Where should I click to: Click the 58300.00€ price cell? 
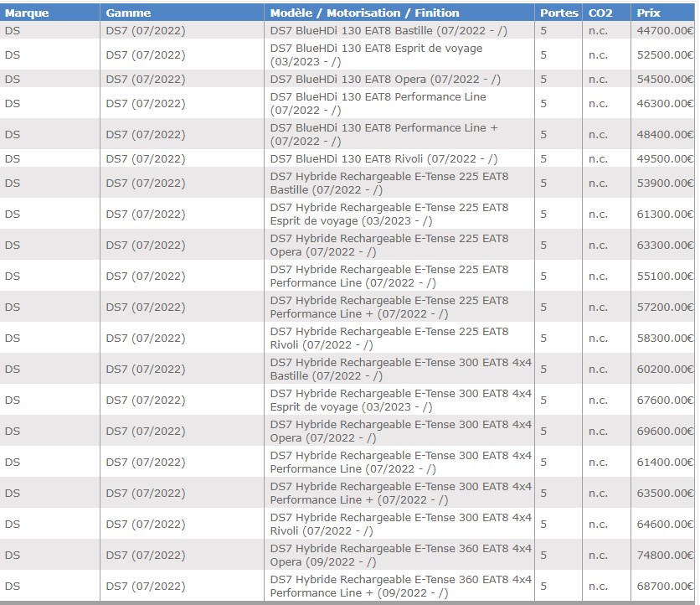pos(665,338)
